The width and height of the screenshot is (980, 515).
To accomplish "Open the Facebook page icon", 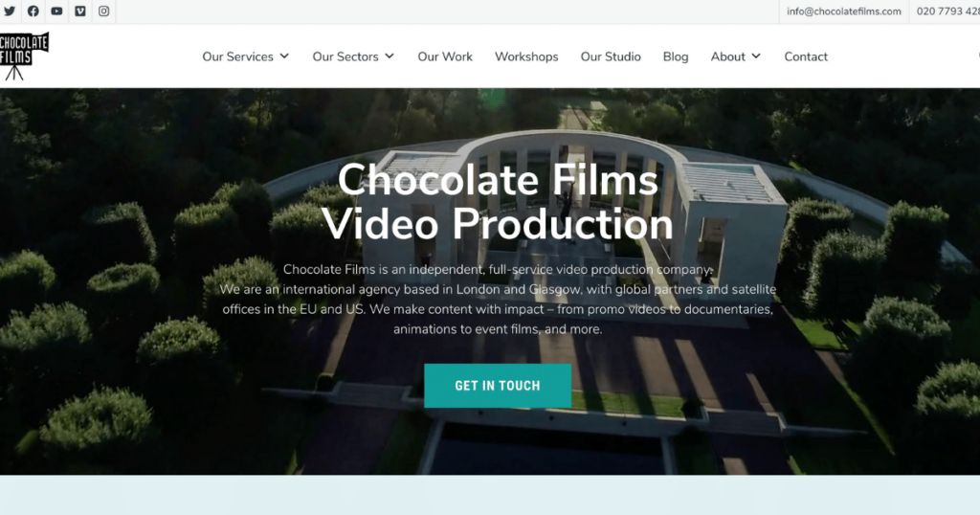I will coord(33,11).
